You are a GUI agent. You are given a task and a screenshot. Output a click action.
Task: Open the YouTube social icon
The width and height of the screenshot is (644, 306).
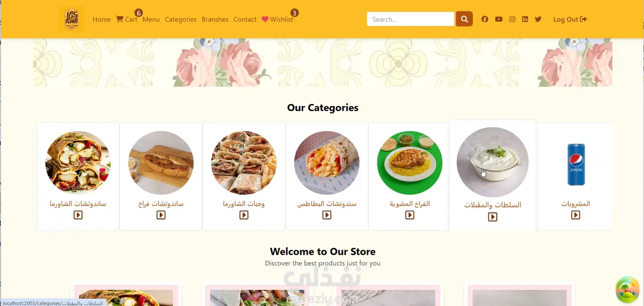(x=498, y=19)
